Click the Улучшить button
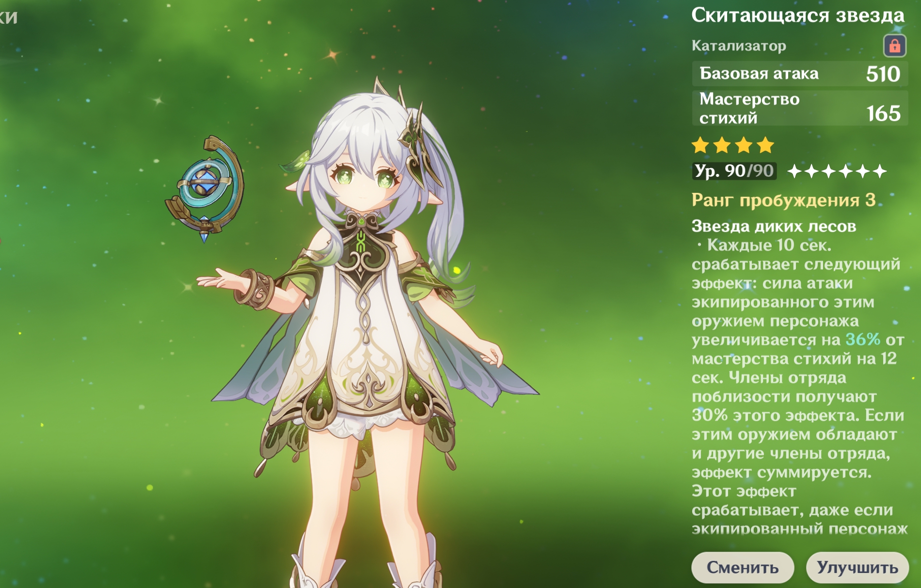 (x=857, y=567)
